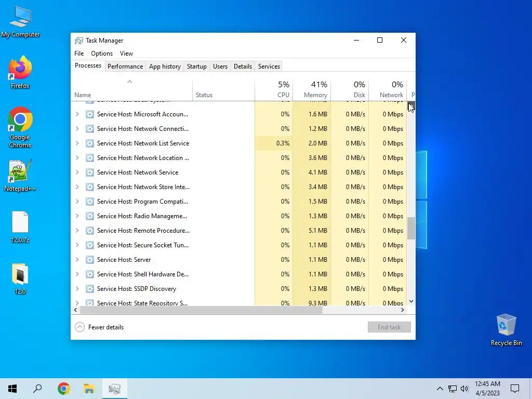
Task: Open Google Chrome desktop shortcut
Action: point(20,128)
